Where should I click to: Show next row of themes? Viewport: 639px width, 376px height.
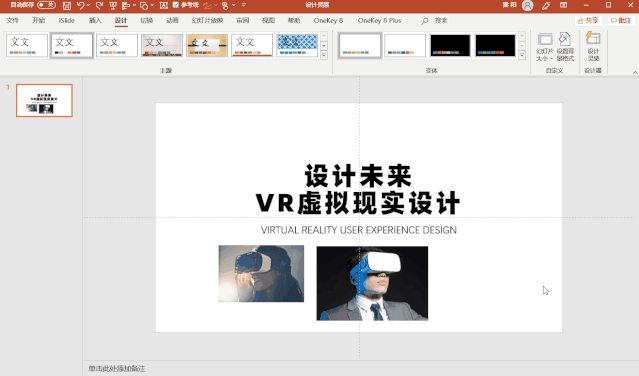click(324, 46)
